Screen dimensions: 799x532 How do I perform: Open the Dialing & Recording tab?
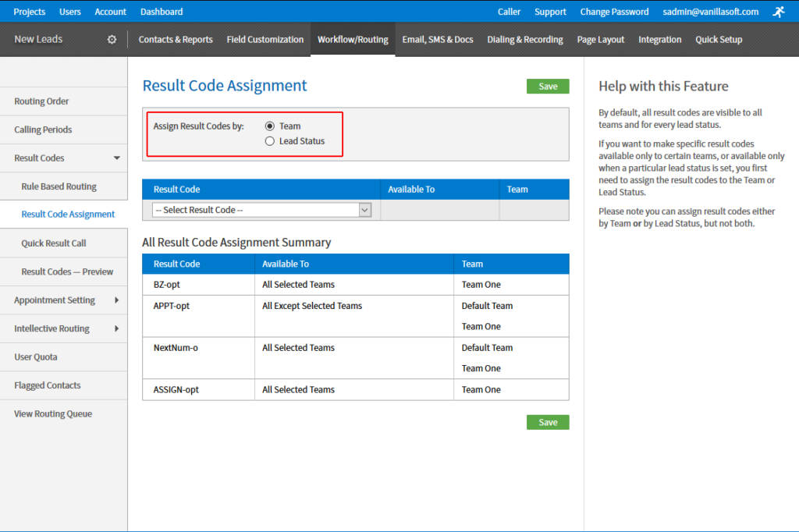(x=524, y=39)
